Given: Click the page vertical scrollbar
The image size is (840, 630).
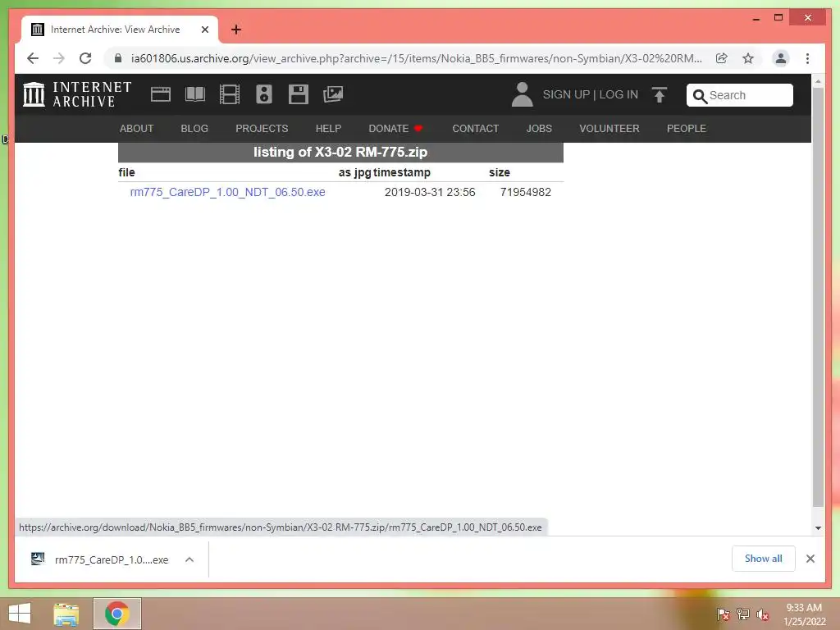Looking at the screenshot, I should click(818, 297).
